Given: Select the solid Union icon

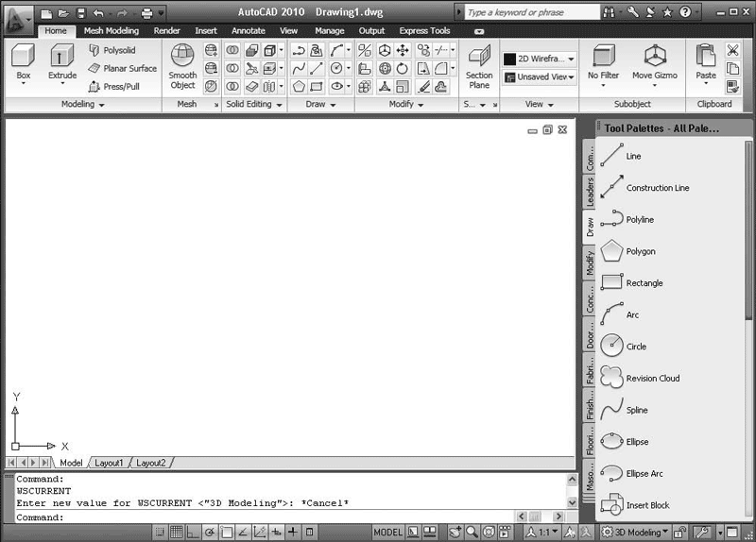Looking at the screenshot, I should 232,50.
